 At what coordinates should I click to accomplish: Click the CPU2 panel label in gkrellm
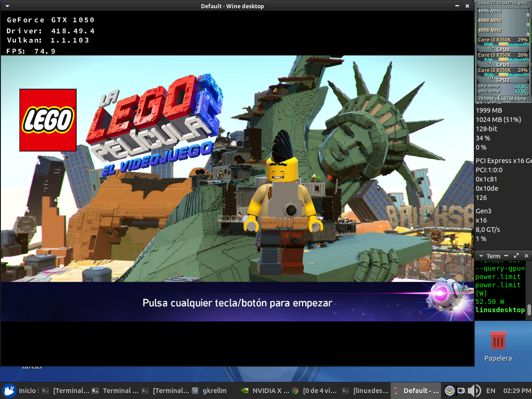tap(503, 80)
